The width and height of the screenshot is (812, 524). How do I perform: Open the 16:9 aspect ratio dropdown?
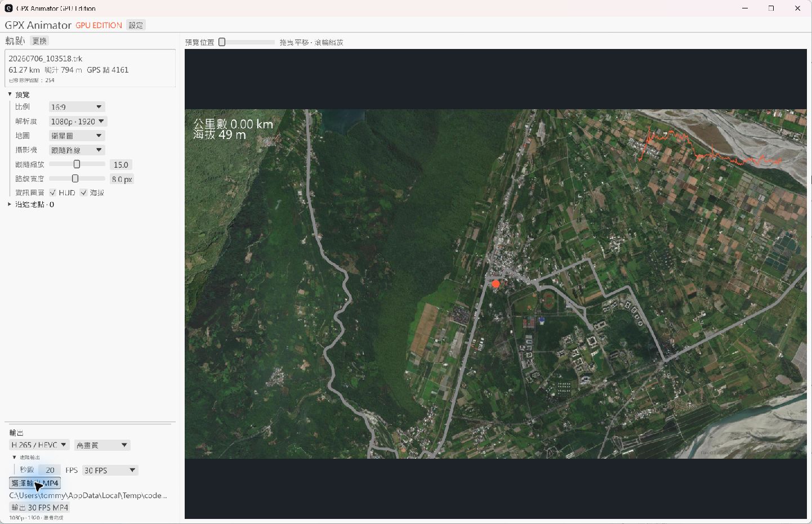pos(77,107)
